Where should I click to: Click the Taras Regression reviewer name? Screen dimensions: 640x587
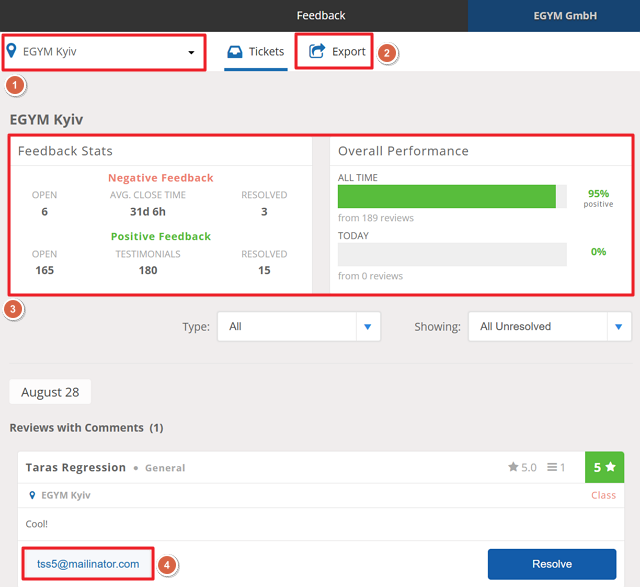(75, 467)
